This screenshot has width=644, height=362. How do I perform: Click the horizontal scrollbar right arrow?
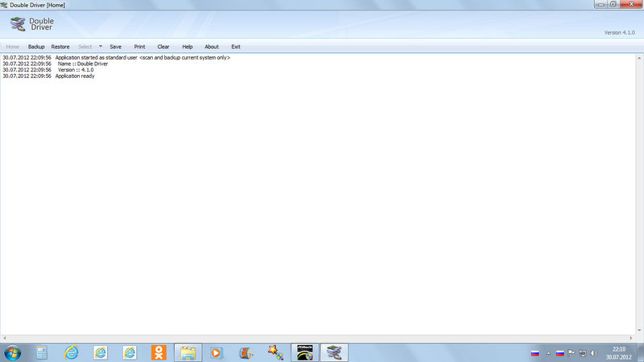click(x=631, y=338)
